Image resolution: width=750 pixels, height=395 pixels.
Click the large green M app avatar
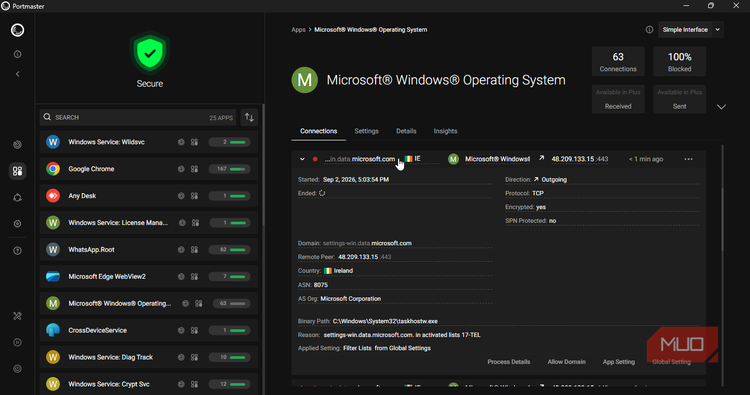tap(305, 80)
